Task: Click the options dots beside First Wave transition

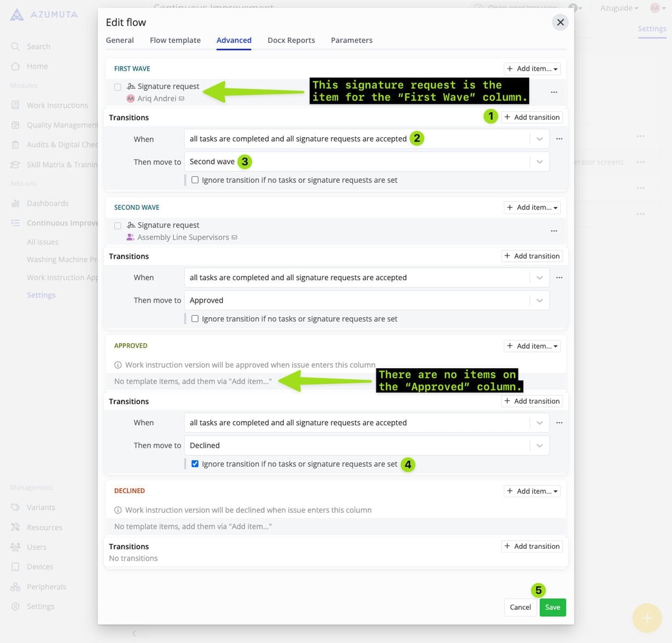Action: [x=559, y=139]
